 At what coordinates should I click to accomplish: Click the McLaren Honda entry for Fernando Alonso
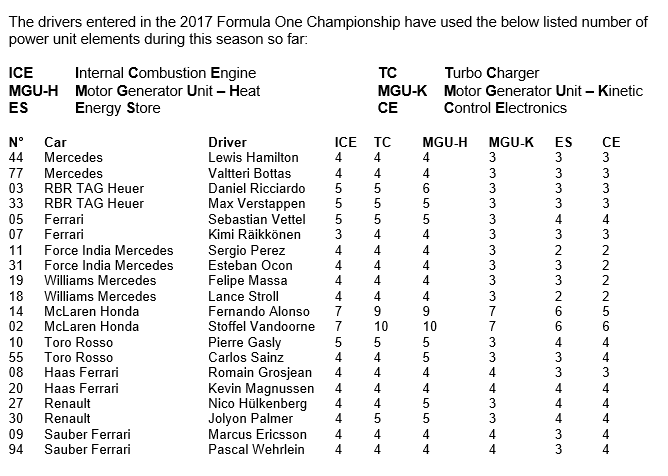tap(92, 312)
